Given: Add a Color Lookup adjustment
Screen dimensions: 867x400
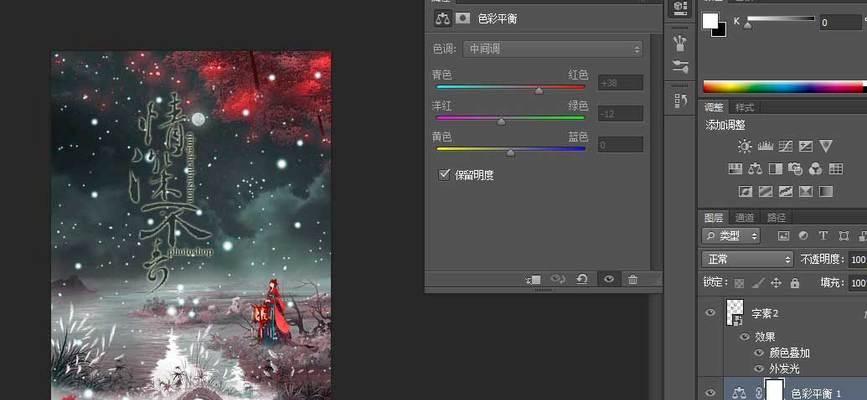Looking at the screenshot, I should [835, 169].
